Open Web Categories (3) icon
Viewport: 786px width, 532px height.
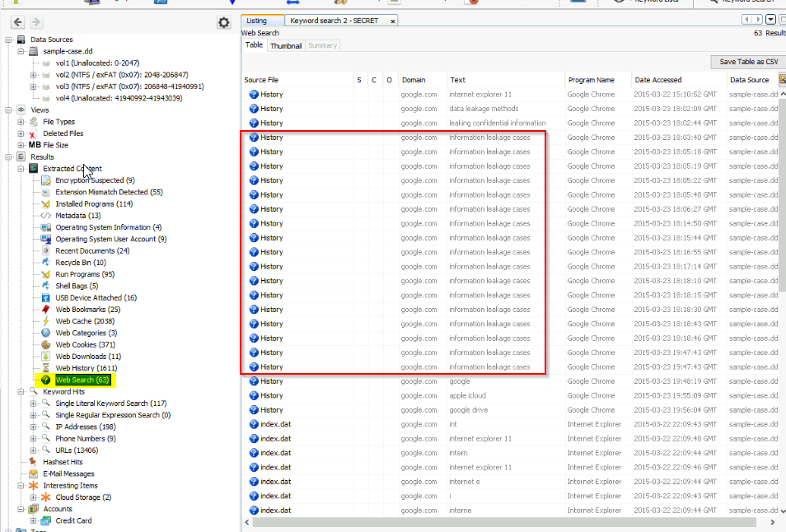click(x=45, y=333)
